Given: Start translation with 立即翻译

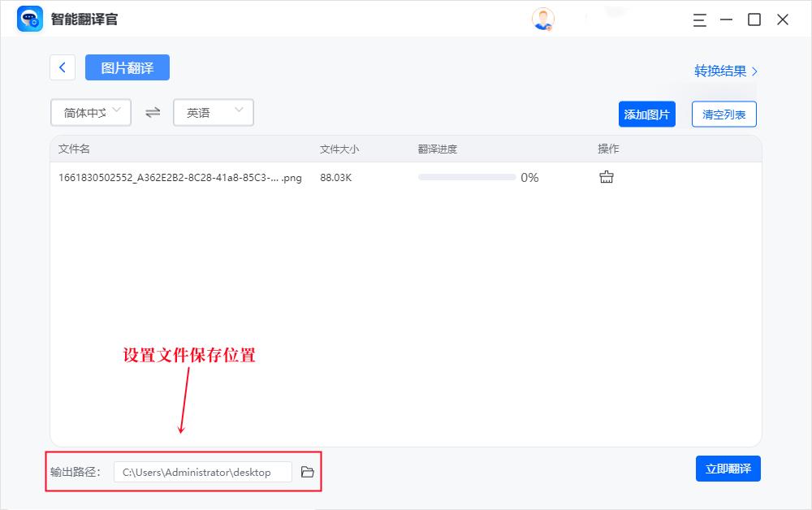Looking at the screenshot, I should (728, 469).
